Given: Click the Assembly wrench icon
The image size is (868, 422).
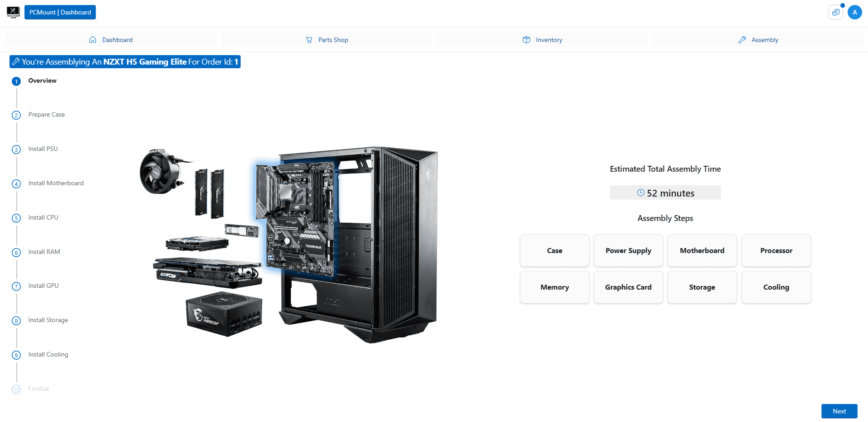Looking at the screenshot, I should [x=742, y=40].
